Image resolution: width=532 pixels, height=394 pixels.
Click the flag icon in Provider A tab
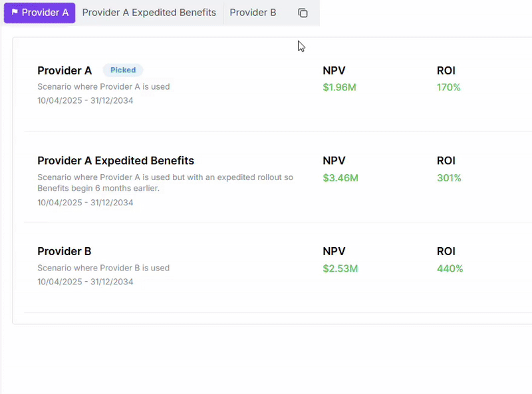(15, 12)
